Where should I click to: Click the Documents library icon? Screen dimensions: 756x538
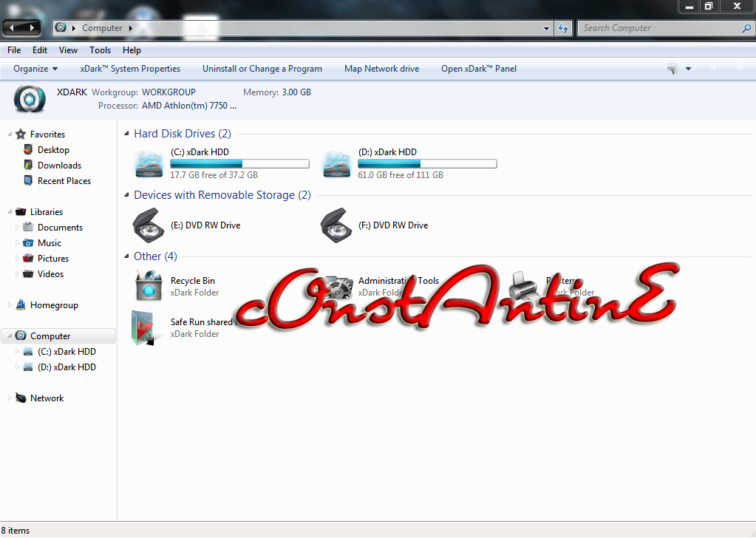(28, 227)
